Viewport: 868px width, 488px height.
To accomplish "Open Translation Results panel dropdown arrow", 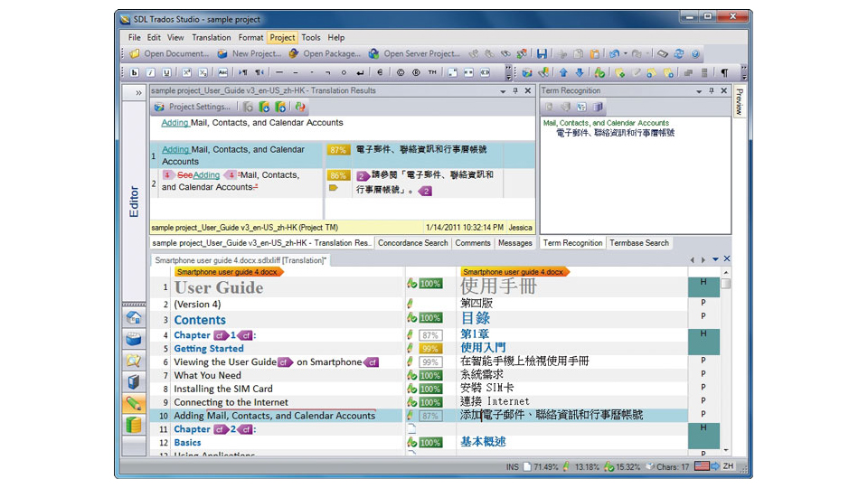I will pos(503,91).
